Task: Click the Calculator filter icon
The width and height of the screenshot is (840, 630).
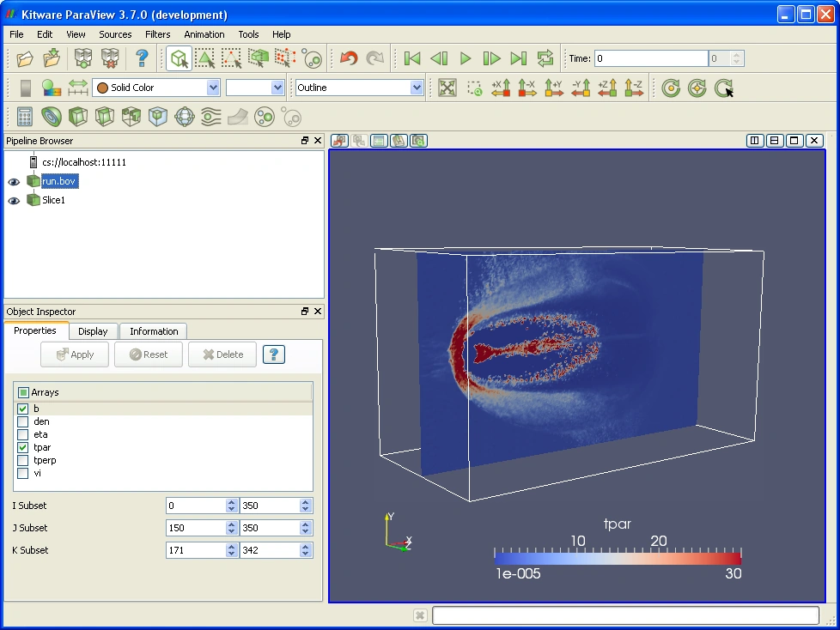Action: (25, 117)
